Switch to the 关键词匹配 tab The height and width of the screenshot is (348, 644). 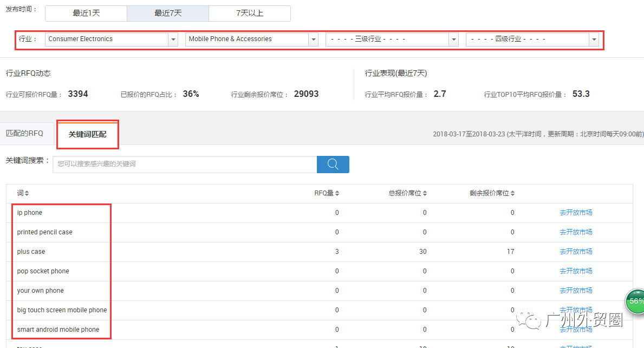click(88, 134)
